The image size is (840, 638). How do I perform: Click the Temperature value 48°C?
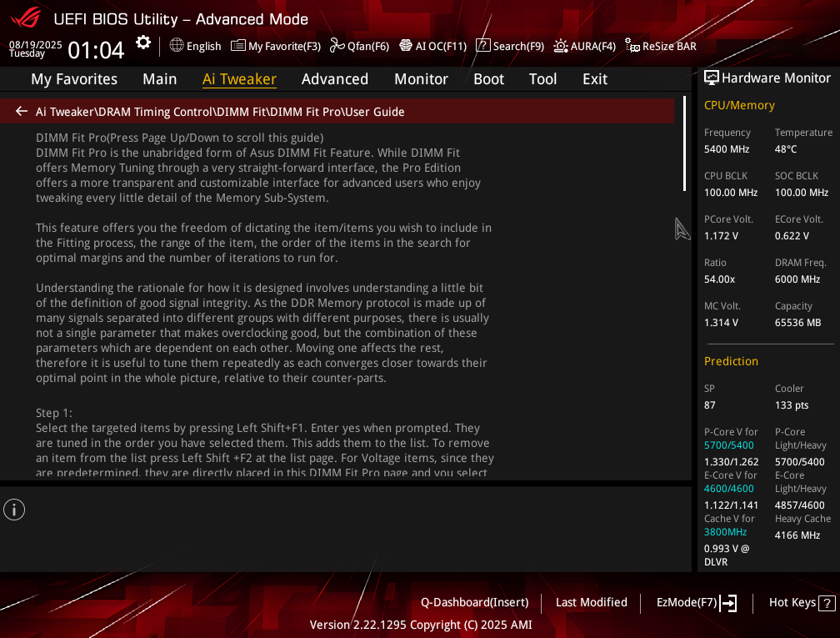coord(786,149)
